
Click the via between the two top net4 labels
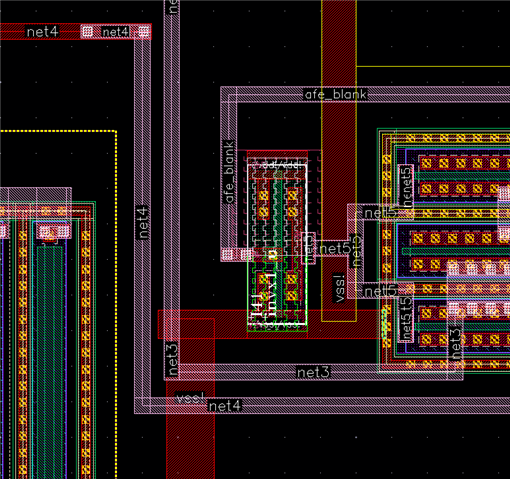coord(87,32)
